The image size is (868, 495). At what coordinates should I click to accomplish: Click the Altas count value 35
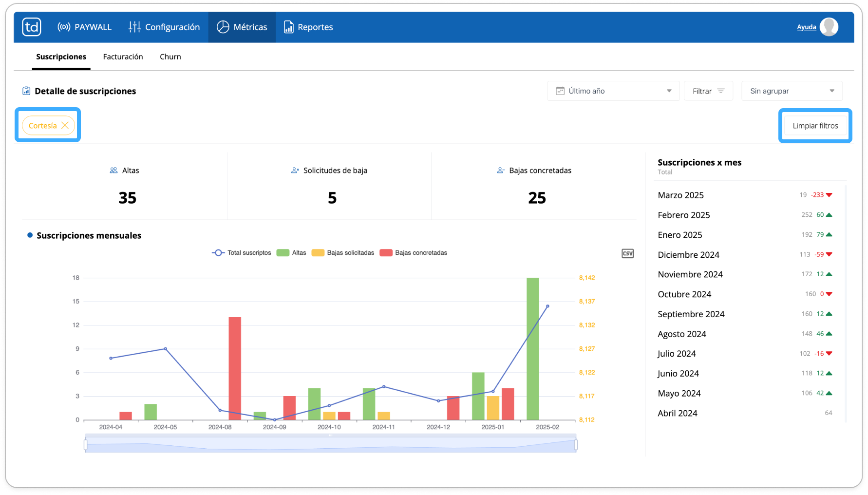pos(128,198)
